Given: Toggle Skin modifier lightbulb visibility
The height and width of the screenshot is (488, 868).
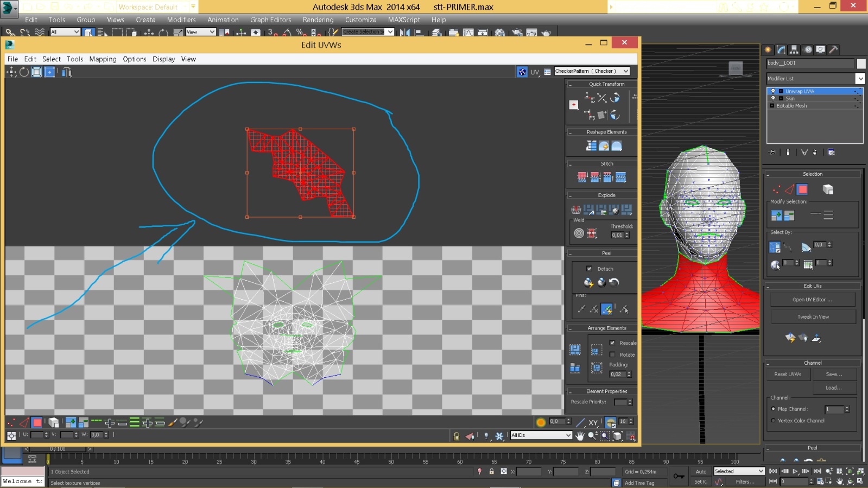Looking at the screenshot, I should [773, 98].
